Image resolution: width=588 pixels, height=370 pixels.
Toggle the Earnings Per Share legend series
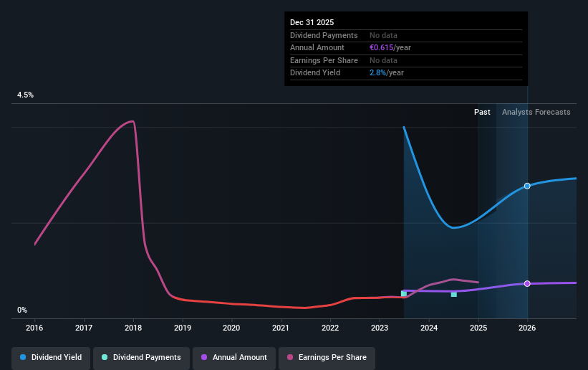tap(327, 357)
